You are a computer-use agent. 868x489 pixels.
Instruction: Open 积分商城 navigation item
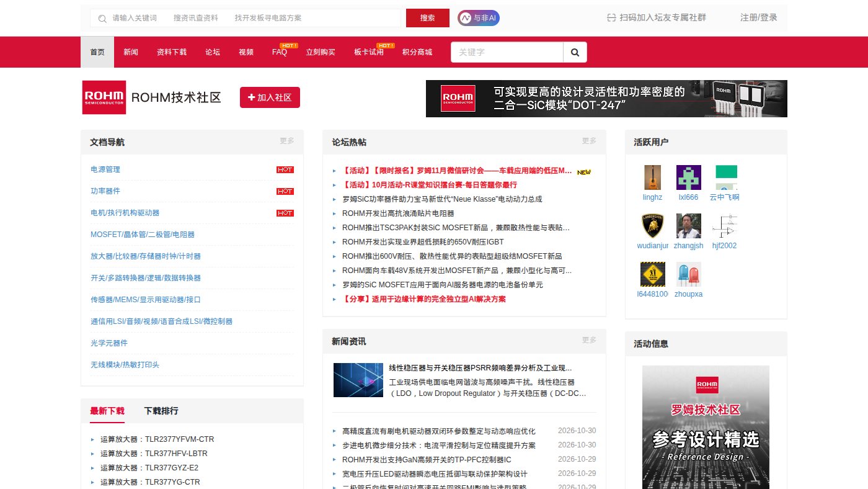click(x=417, y=52)
